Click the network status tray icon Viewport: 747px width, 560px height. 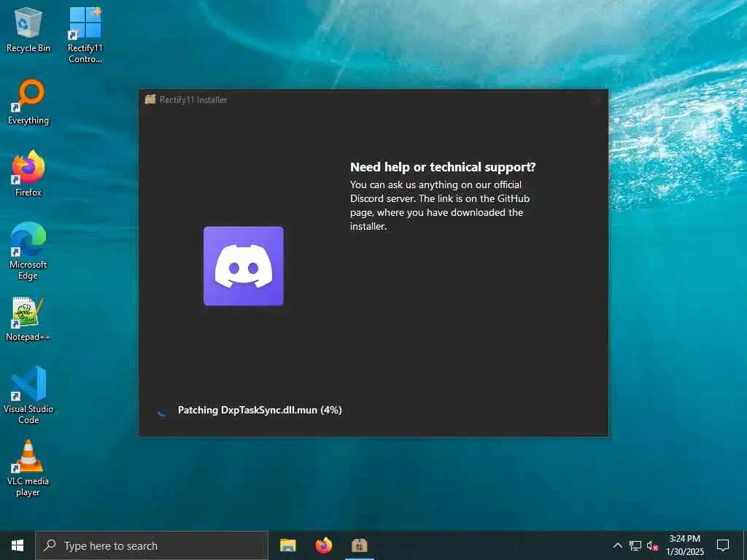635,545
